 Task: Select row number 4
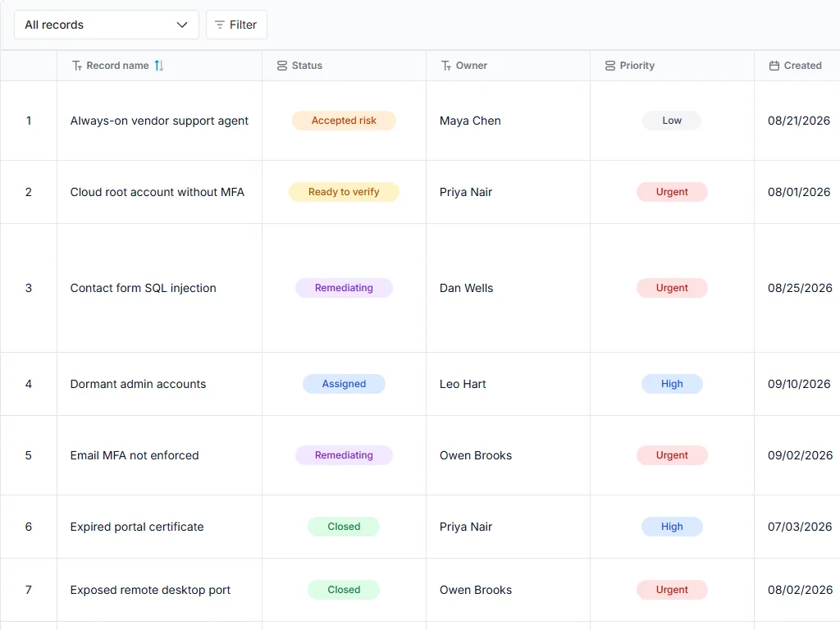[29, 384]
